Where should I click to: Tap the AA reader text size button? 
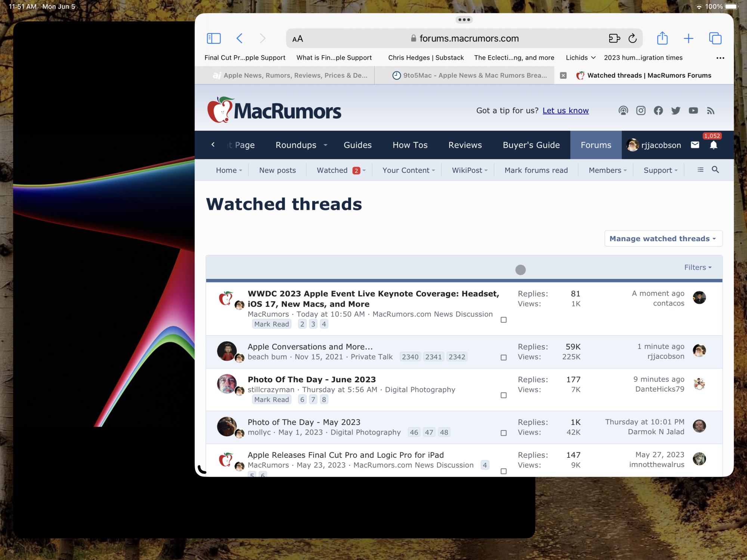pos(298,39)
